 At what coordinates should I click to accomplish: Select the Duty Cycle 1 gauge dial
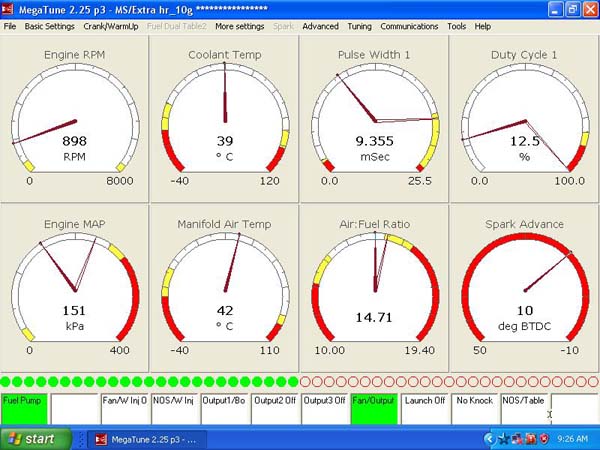pos(524,119)
